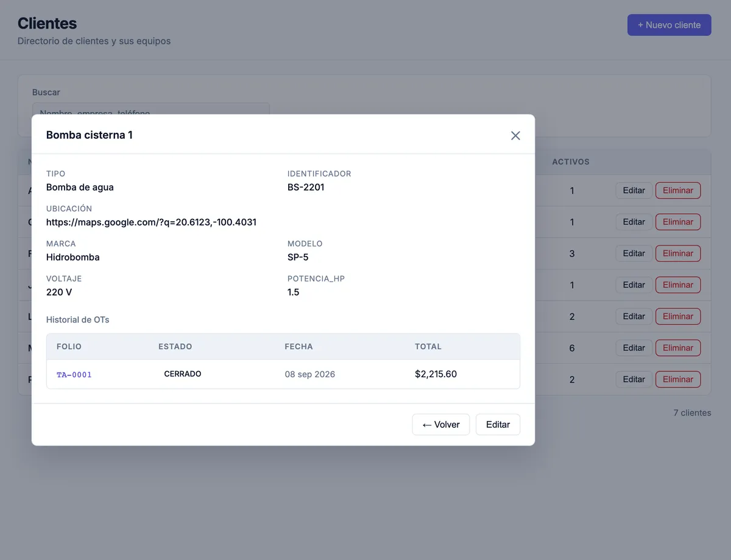Image resolution: width=731 pixels, height=560 pixels.
Task: Open work order TA-0001 link
Action: pyautogui.click(x=74, y=375)
